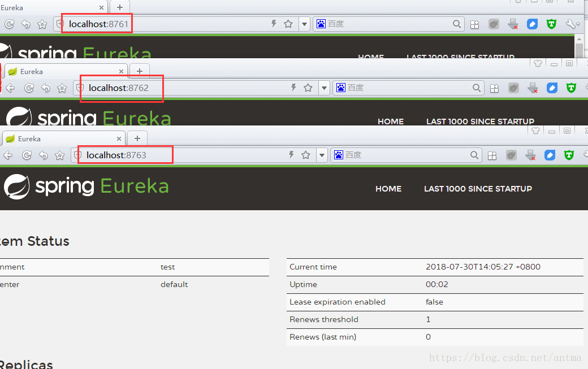Viewport: 588px width, 369px height.
Task: Click the download icon in localhost:8762 toolbar
Action: (x=533, y=88)
